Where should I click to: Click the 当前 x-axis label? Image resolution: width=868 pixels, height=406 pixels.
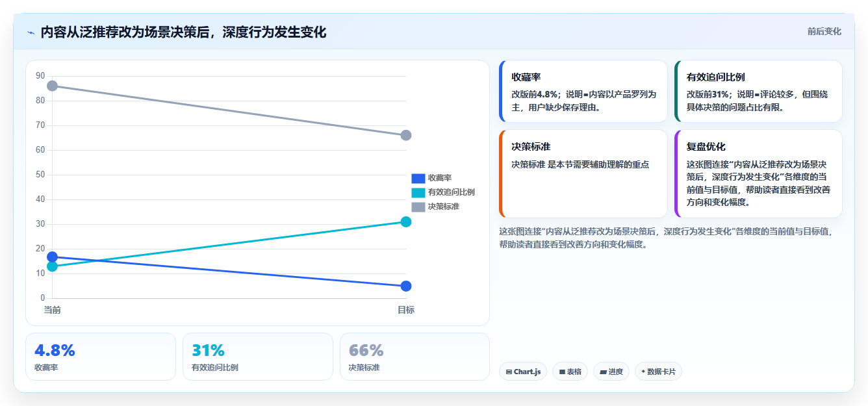pyautogui.click(x=53, y=310)
